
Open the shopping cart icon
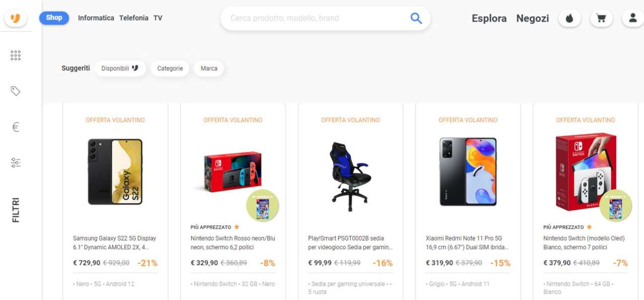tap(601, 19)
